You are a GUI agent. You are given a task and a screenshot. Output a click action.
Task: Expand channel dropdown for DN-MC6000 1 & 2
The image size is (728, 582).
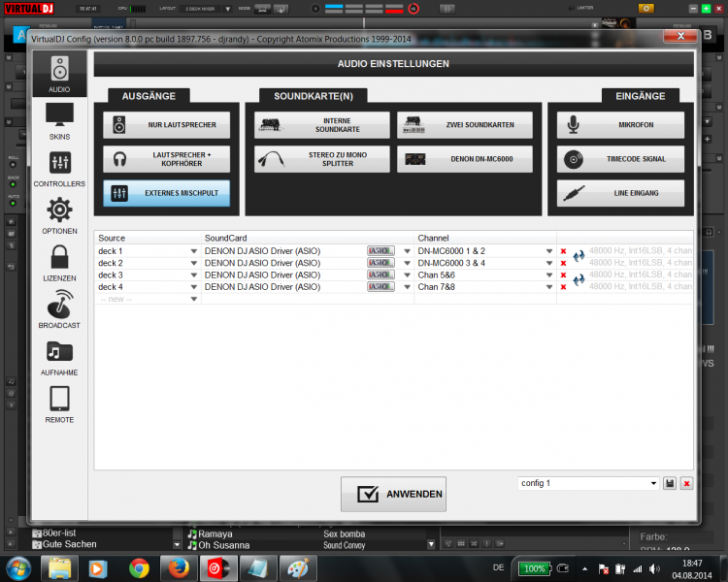[549, 251]
